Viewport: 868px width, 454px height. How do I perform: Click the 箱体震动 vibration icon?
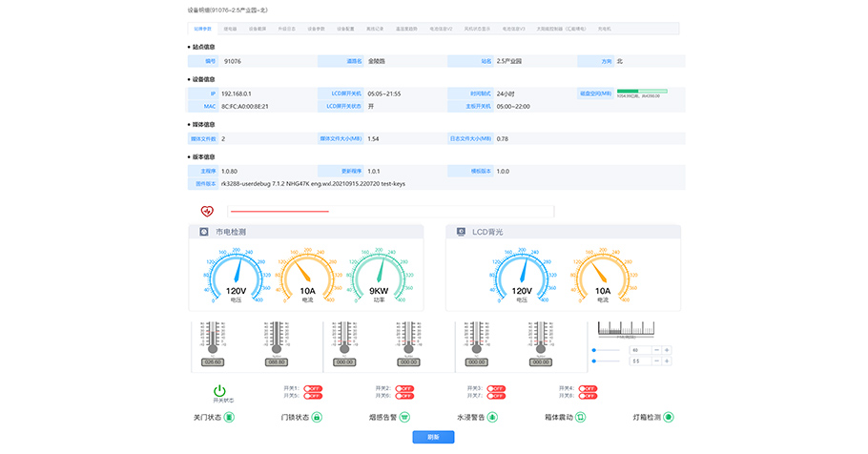pos(580,417)
